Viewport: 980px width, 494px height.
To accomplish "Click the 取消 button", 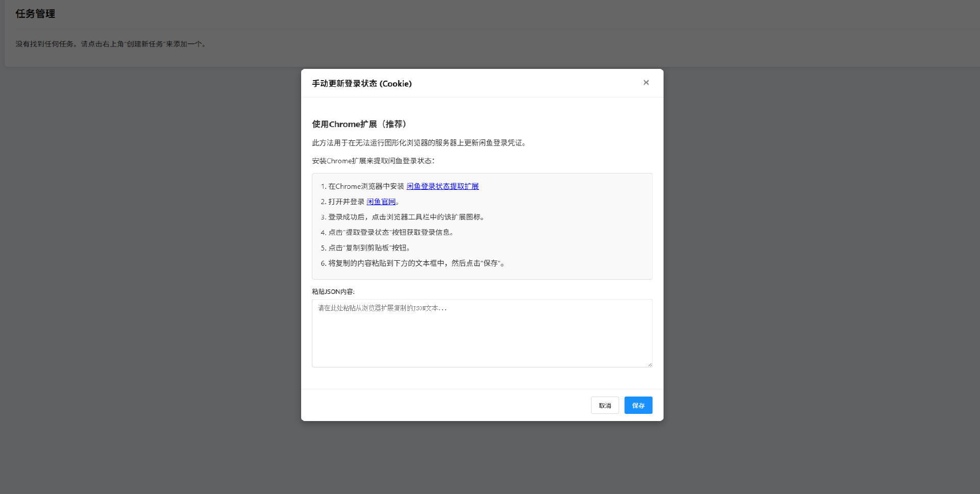I will coord(605,405).
